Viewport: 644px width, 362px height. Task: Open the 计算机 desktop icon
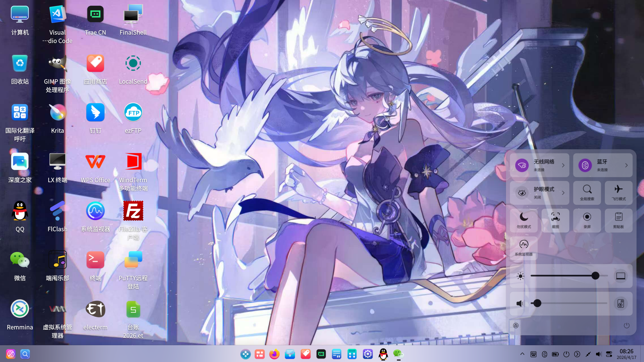pyautogui.click(x=20, y=14)
